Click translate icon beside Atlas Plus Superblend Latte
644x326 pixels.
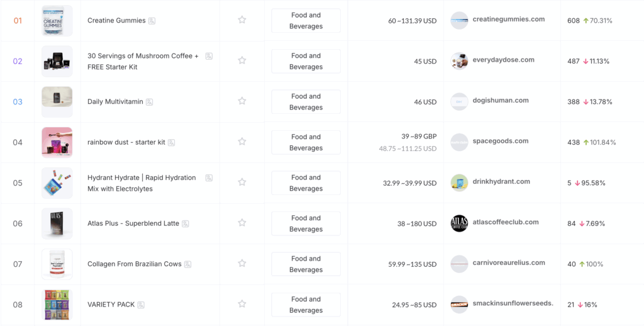[186, 223]
